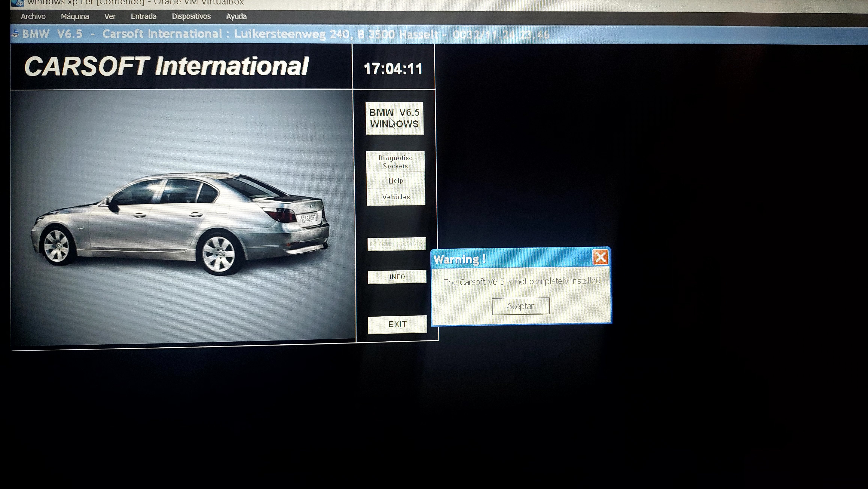Open the Carsoft Help button
The width and height of the screenshot is (868, 489).
396,181
